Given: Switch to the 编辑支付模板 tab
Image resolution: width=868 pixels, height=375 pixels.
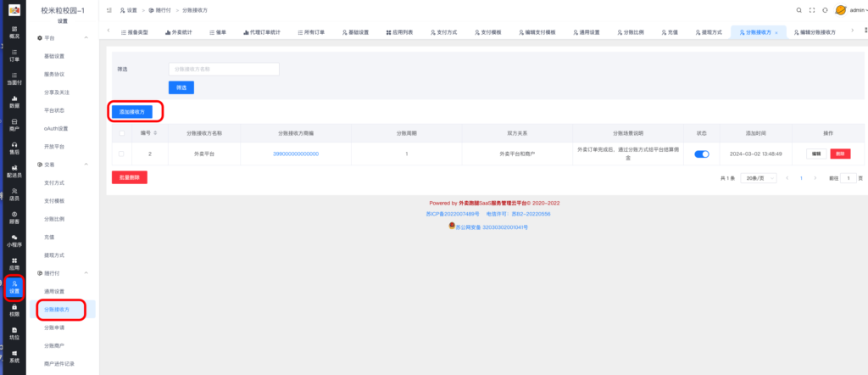Looking at the screenshot, I should tap(537, 33).
